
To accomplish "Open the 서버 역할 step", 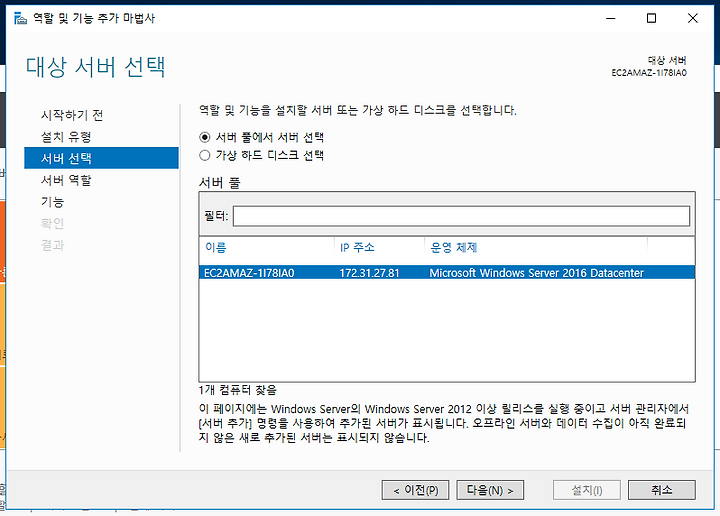I will tap(66, 180).
